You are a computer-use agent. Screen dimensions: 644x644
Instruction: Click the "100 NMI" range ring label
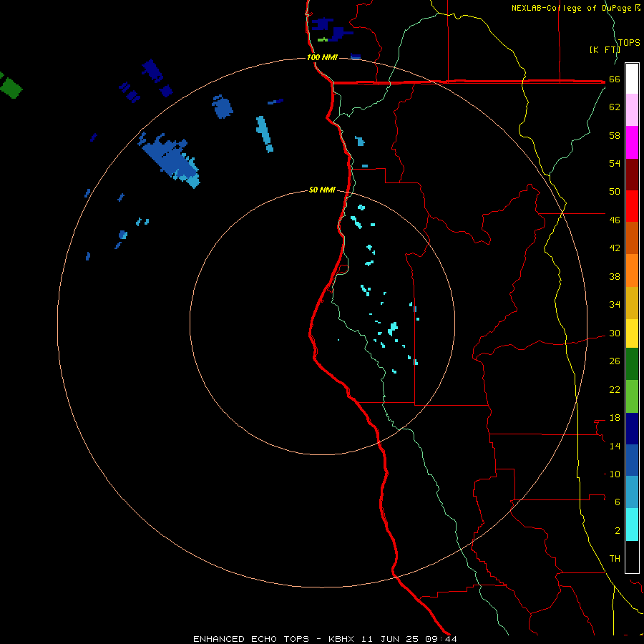coord(322,57)
